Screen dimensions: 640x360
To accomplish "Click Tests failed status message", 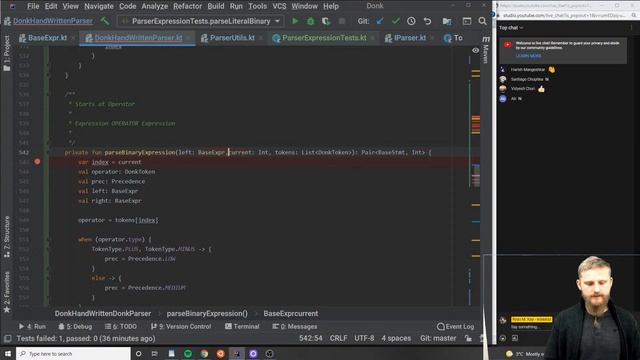I will pos(86,338).
